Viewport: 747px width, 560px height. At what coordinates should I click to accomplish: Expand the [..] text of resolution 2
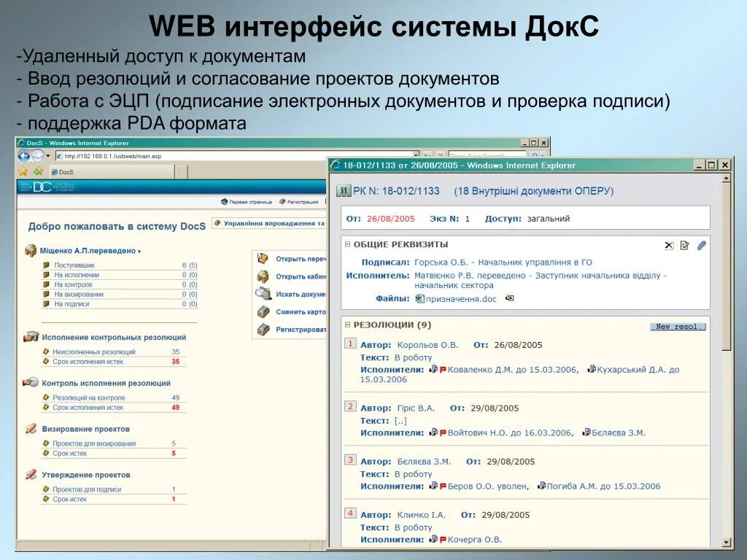[x=400, y=421]
